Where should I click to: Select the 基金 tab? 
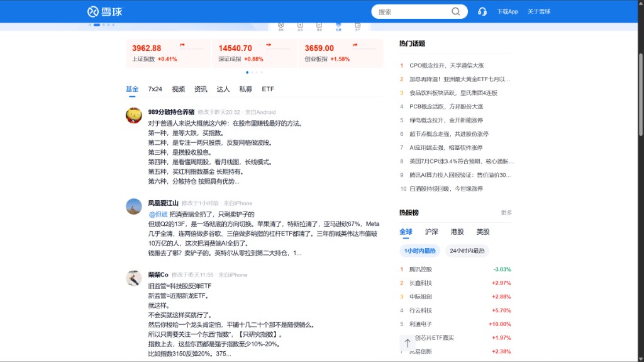132,89
